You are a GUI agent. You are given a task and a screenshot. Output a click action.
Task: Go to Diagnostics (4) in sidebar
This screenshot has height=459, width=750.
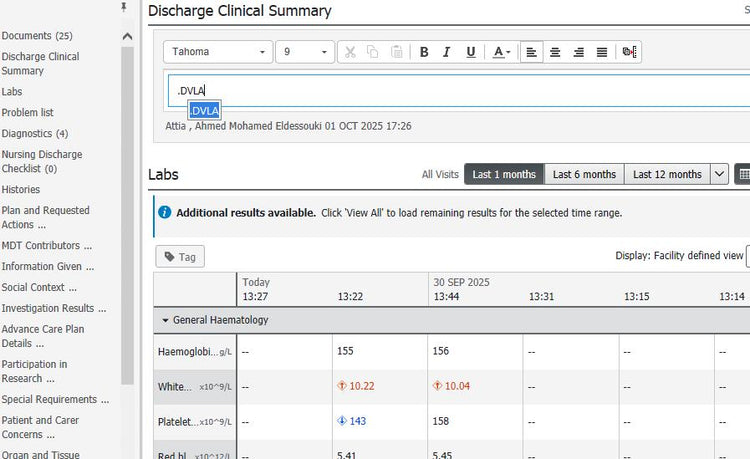point(35,134)
